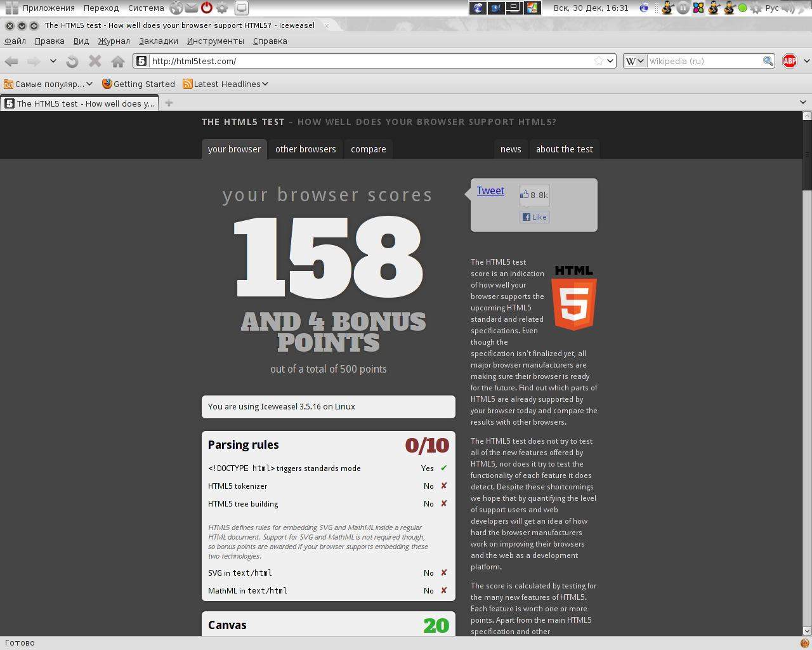Click the 'HTML5 tokenizer' test row label
Image resolution: width=812 pixels, height=650 pixels.
(x=238, y=486)
